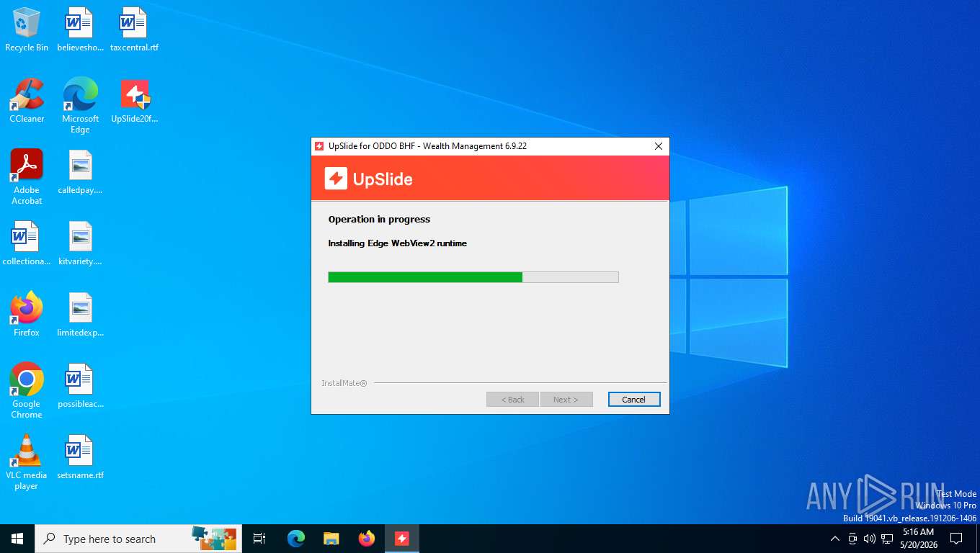Screen dimensions: 980x553
Task: Click the Meet Now tray icon
Action: (852, 539)
